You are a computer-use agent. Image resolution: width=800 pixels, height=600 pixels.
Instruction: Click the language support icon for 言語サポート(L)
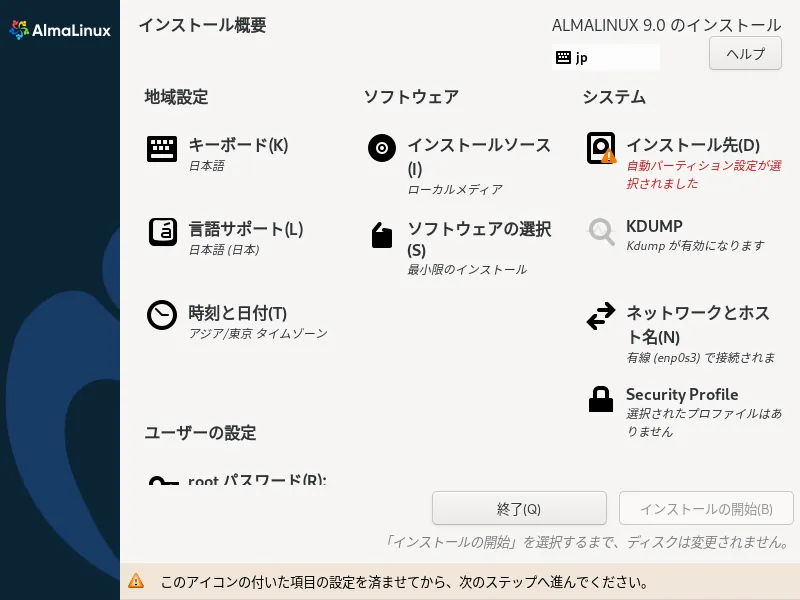(163, 232)
